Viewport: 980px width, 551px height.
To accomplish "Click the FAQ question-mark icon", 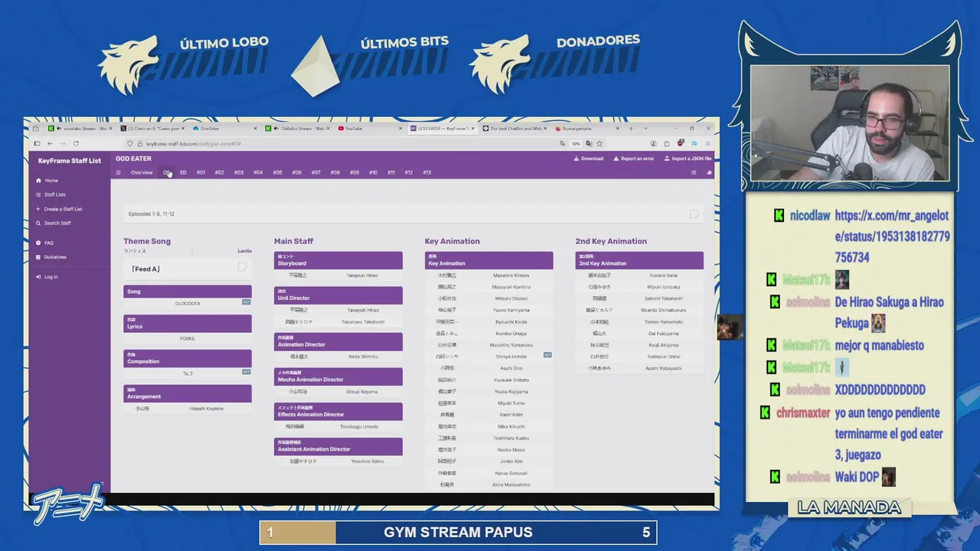I will 38,243.
